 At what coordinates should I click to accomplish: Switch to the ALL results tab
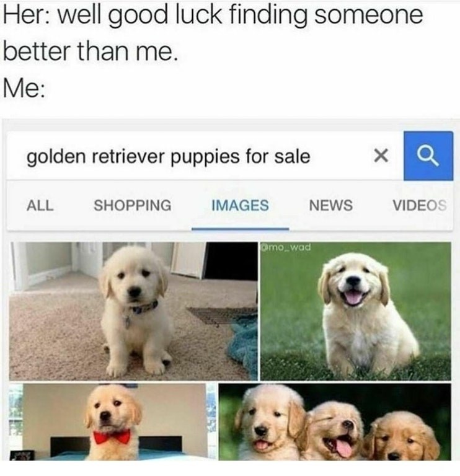40,205
